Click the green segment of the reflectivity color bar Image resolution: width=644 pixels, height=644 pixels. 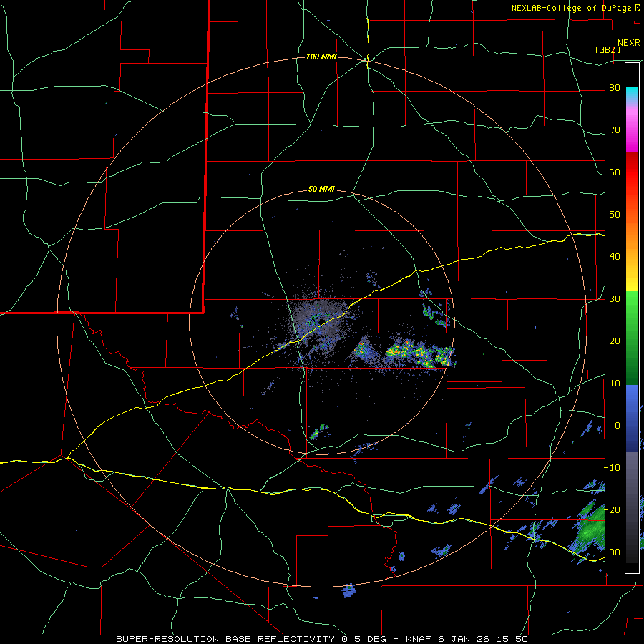632,338
